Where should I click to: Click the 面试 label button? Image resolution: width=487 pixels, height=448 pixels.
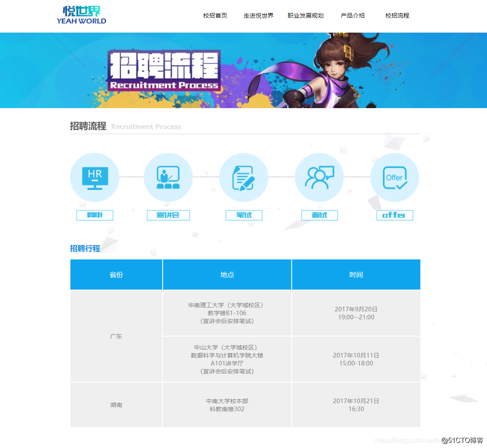(x=319, y=215)
